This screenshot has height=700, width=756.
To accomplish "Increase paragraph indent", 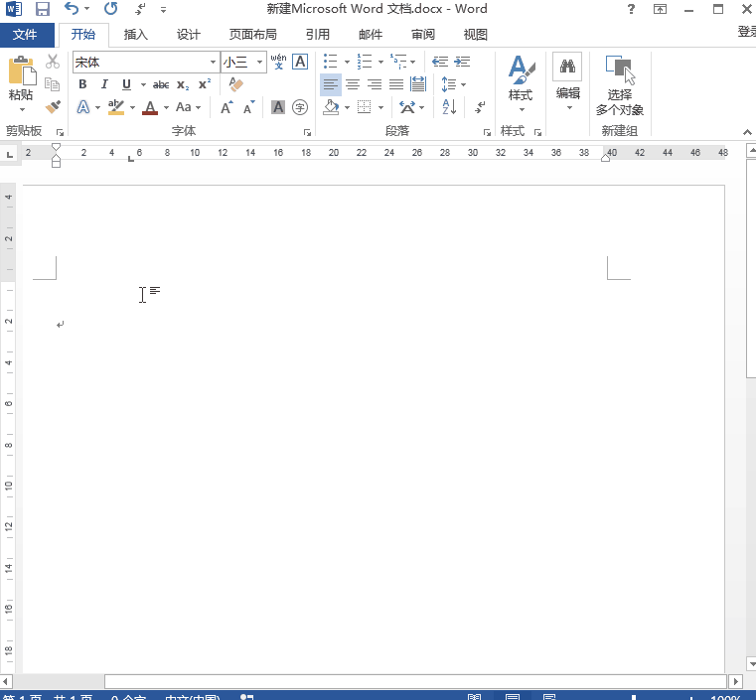I will pyautogui.click(x=462, y=62).
